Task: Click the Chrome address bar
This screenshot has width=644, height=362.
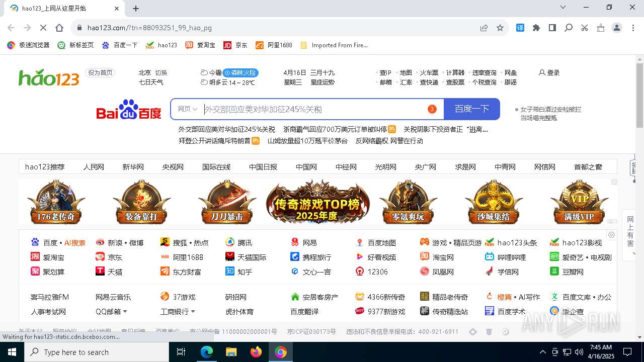Action: pyautogui.click(x=282, y=28)
